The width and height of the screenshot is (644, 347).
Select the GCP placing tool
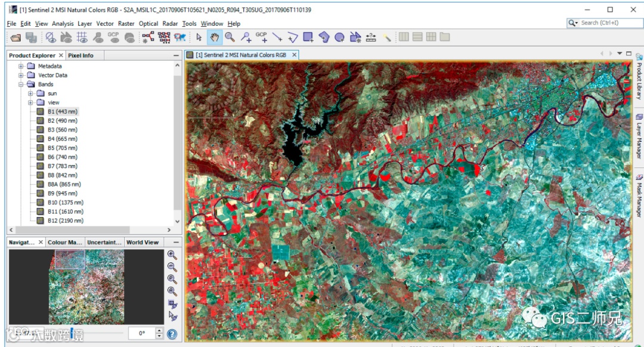point(262,38)
